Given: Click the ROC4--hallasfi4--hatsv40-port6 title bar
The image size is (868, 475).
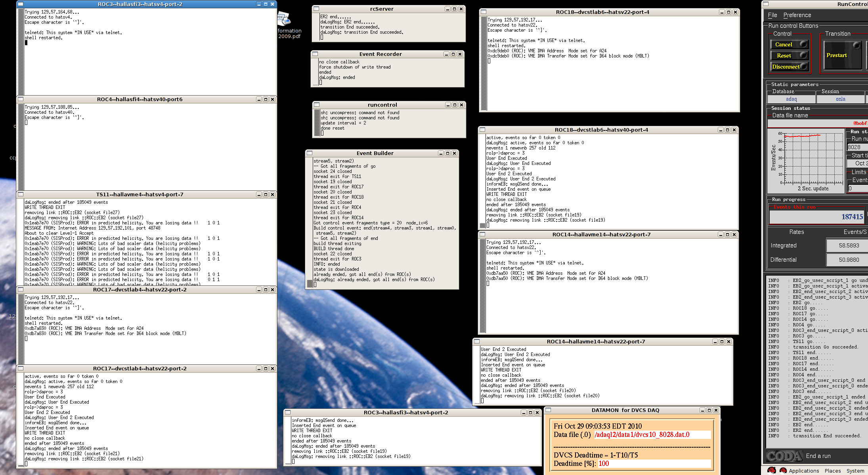Looking at the screenshot, I should coord(140,99).
